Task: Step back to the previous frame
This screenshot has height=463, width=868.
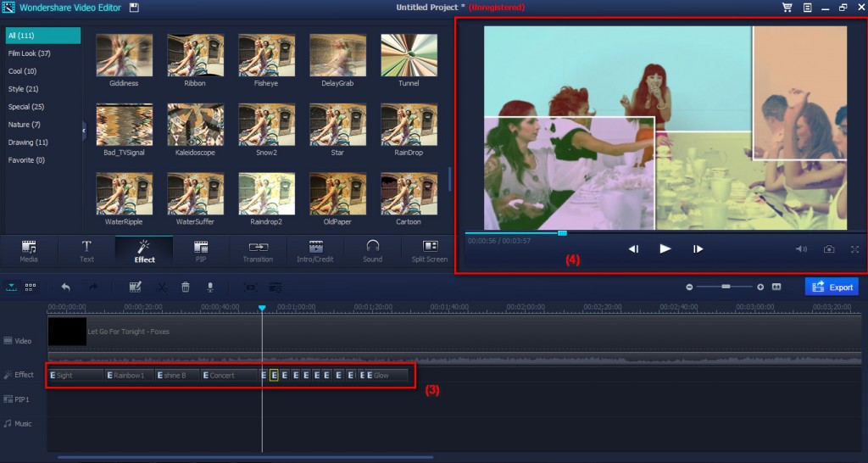Action: tap(633, 249)
